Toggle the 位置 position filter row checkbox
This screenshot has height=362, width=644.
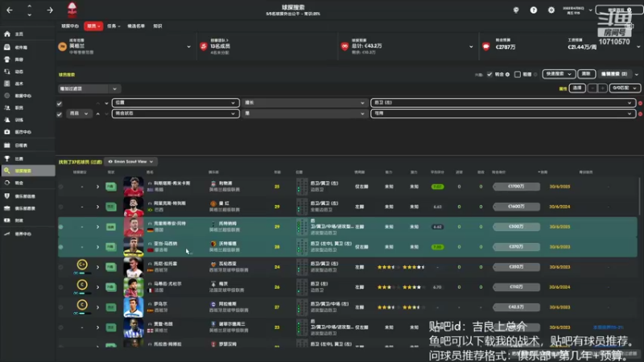(60, 104)
